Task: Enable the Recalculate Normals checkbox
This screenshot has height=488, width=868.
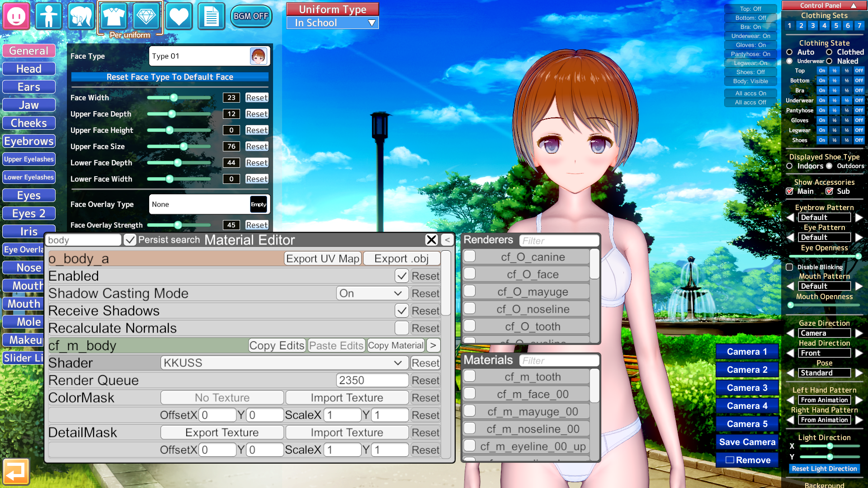Action: pyautogui.click(x=401, y=328)
